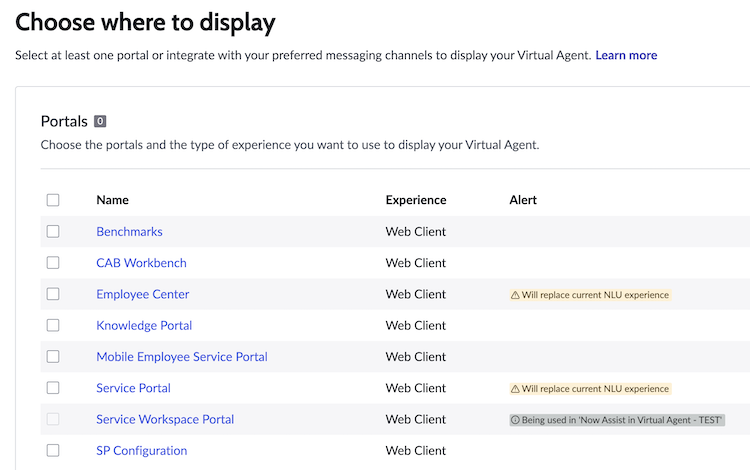Click Web Client in Mobile Employee Service Portal row
Image resolution: width=750 pixels, height=470 pixels.
pos(416,357)
